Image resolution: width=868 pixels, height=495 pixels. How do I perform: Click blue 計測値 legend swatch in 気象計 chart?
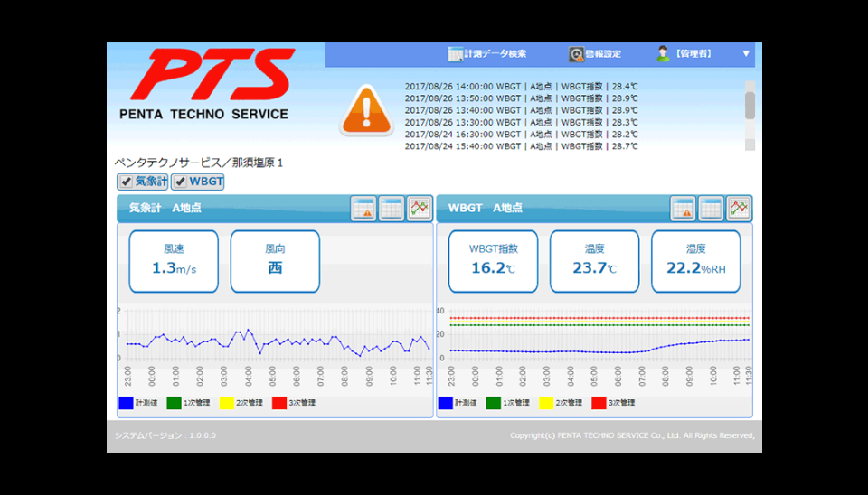pyautogui.click(x=127, y=403)
